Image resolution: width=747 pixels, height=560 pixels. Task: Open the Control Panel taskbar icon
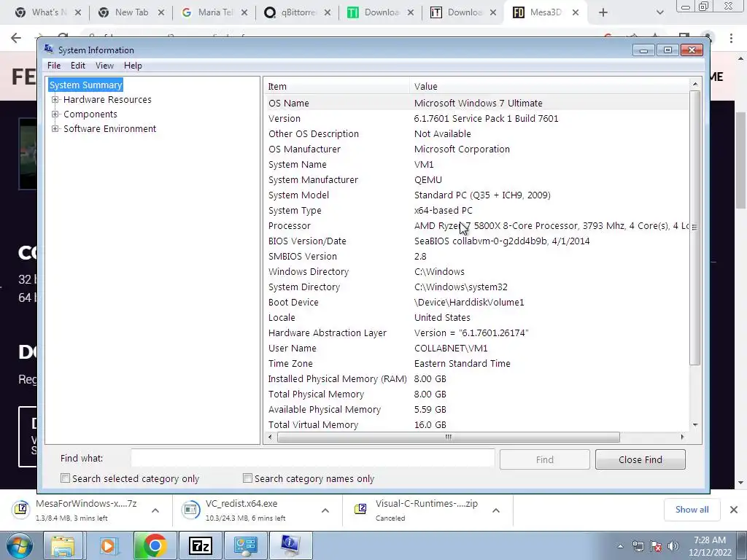pos(245,545)
